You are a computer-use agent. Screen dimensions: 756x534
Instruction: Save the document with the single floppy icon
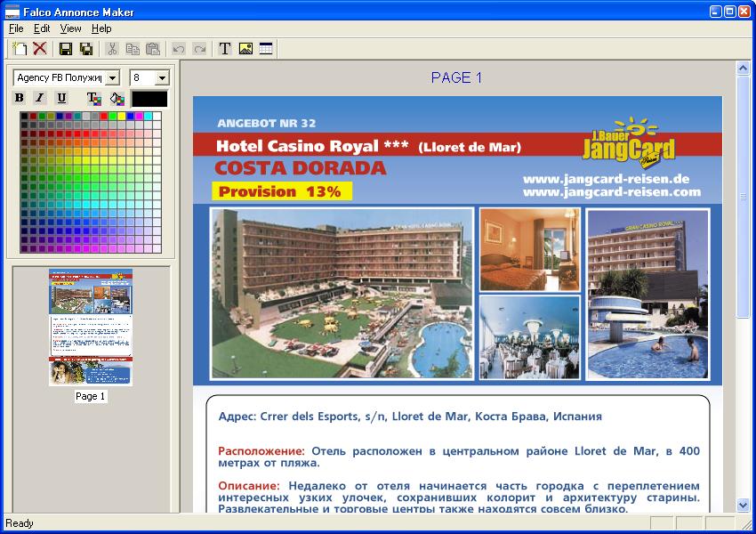[66, 48]
